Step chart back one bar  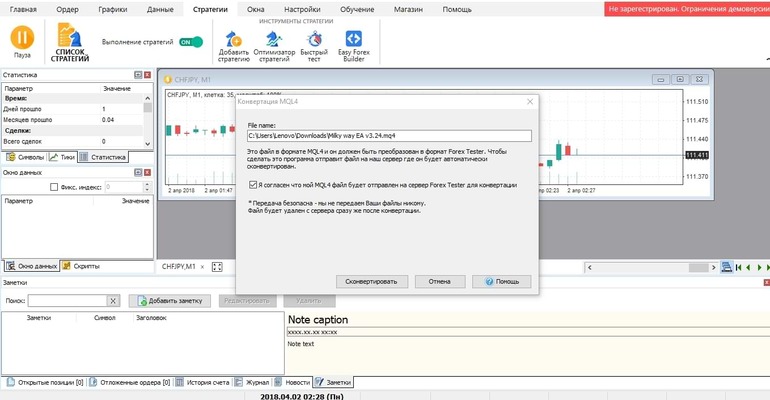748,267
